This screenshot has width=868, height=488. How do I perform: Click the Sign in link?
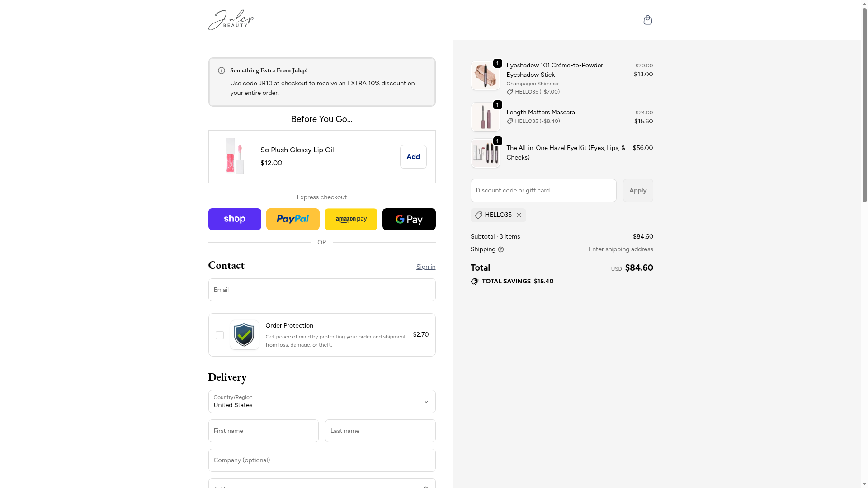coord(425,267)
